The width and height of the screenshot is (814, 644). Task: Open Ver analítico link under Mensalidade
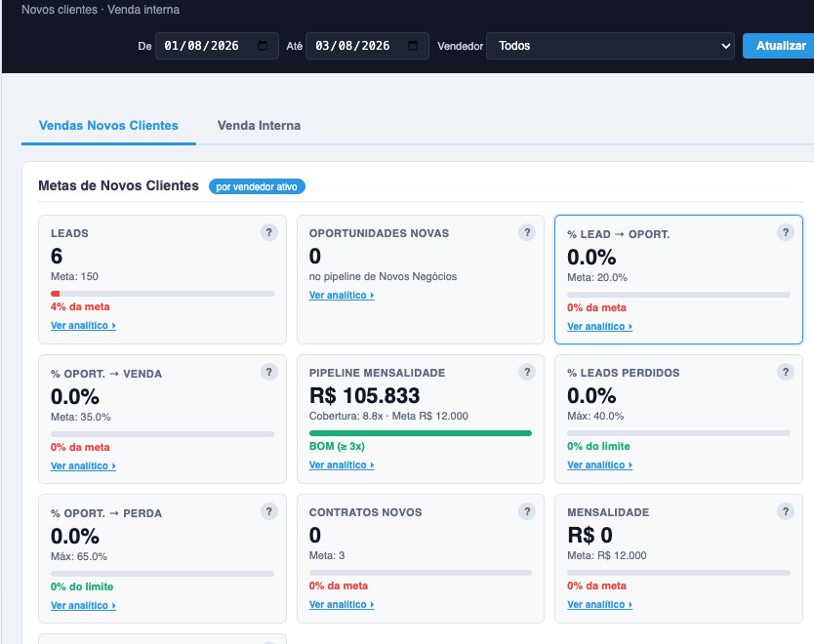pos(599,605)
